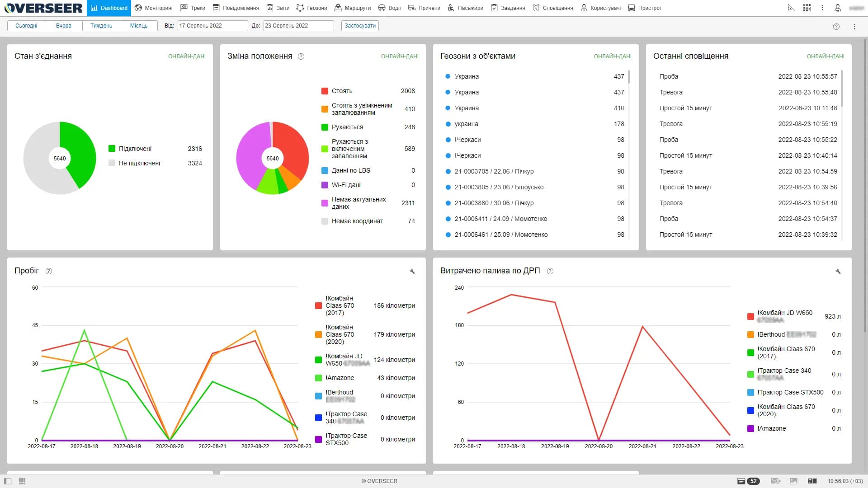Click the Рухаються legend entry

coord(368,127)
